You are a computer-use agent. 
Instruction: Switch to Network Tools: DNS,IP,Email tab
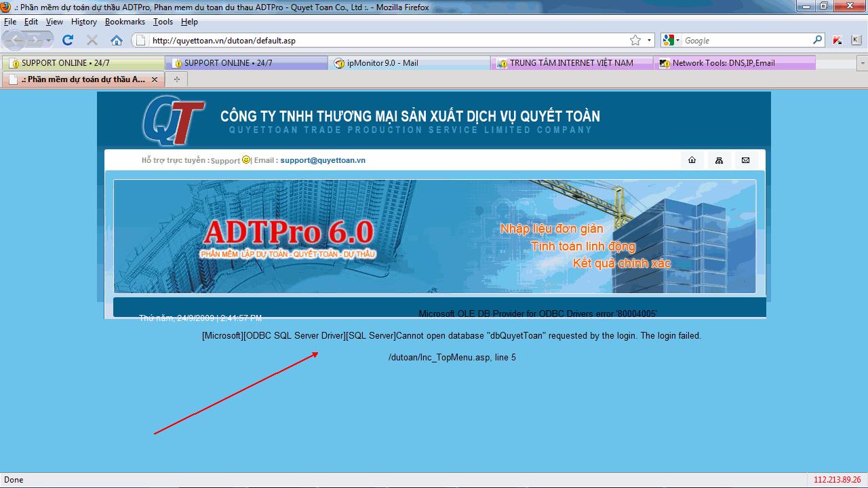(734, 63)
